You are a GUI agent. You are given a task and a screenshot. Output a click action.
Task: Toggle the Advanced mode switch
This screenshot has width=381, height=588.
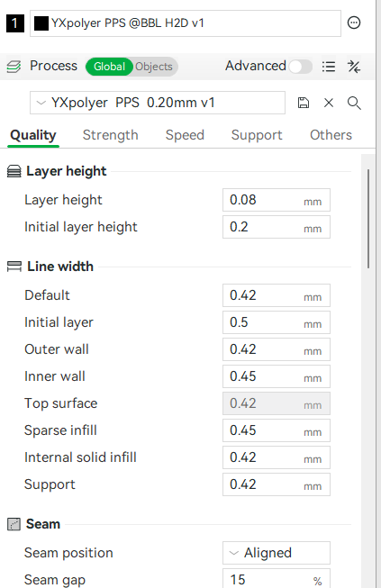click(300, 67)
